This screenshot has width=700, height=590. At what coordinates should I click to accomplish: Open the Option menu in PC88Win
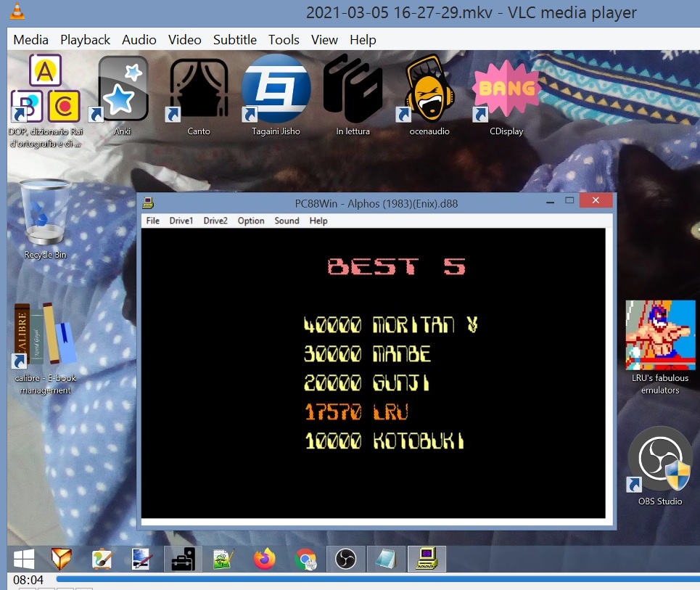251,221
